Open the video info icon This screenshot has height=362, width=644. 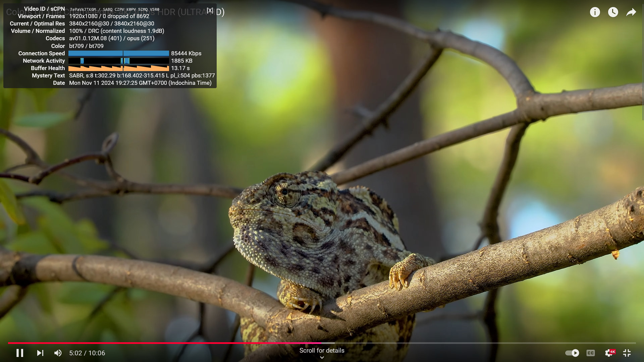click(595, 12)
